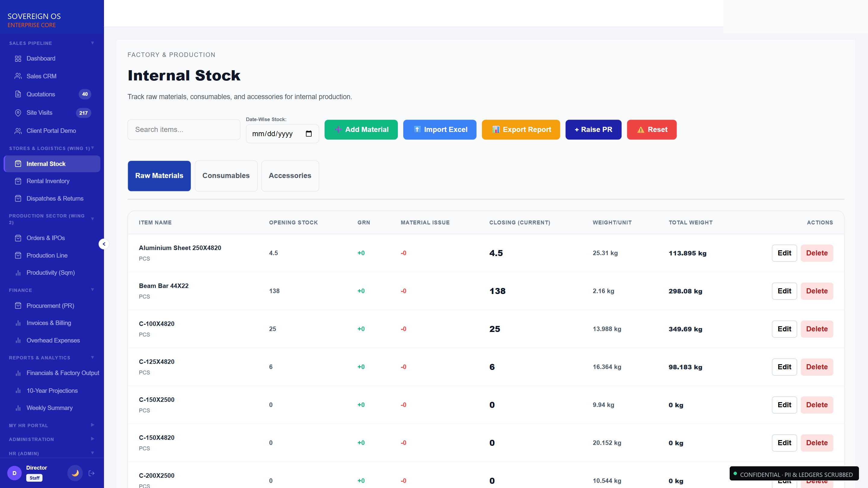Screen dimensions: 868x488
Task: Switch to the Accessories tab
Action: 290,176
